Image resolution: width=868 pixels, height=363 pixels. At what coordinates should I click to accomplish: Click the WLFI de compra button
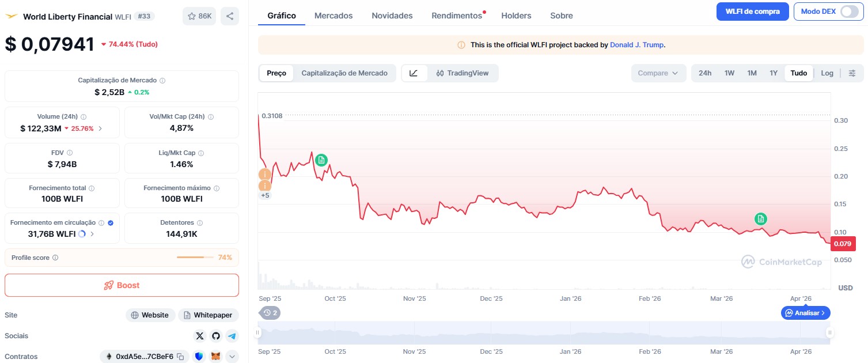752,12
